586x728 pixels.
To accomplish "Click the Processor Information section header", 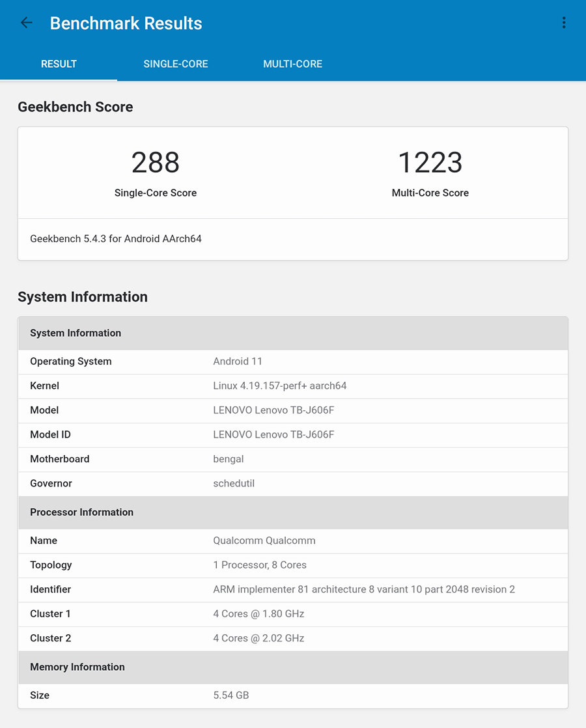I will tap(293, 512).
